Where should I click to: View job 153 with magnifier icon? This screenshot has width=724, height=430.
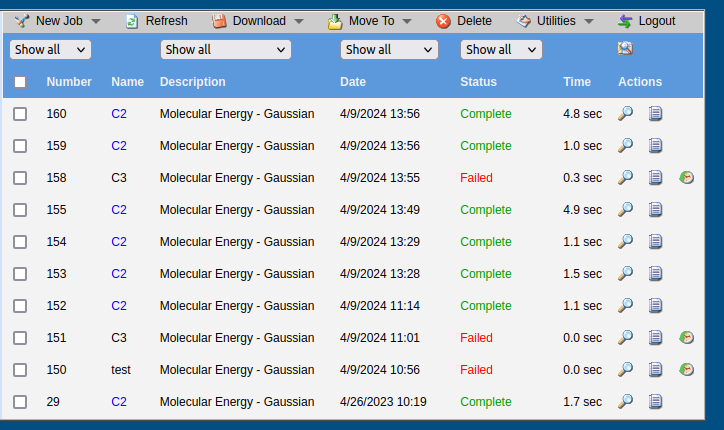(625, 273)
